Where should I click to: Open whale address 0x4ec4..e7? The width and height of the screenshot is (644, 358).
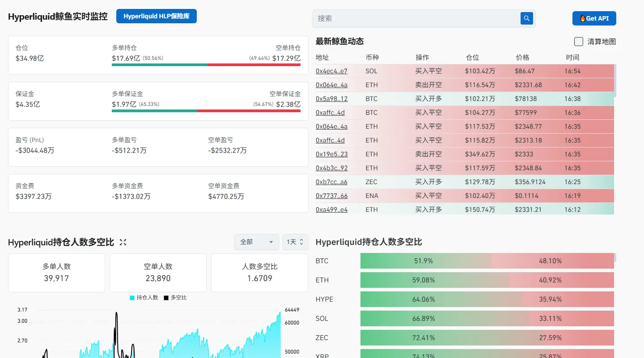coord(331,71)
